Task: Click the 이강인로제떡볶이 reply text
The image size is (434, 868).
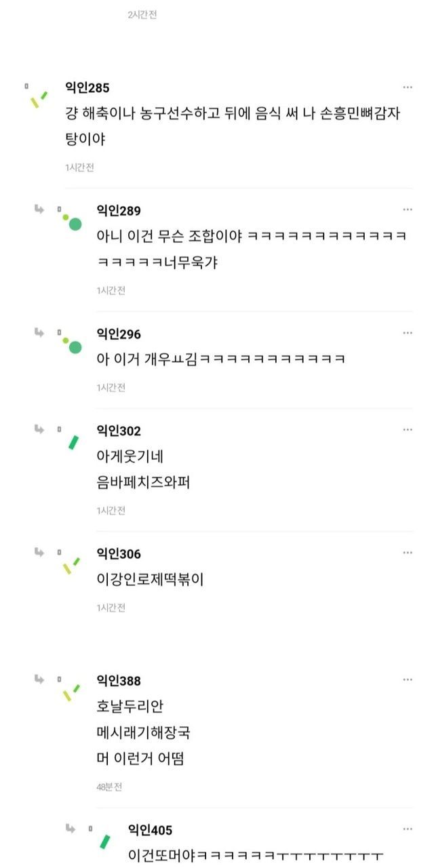Action: (x=151, y=579)
